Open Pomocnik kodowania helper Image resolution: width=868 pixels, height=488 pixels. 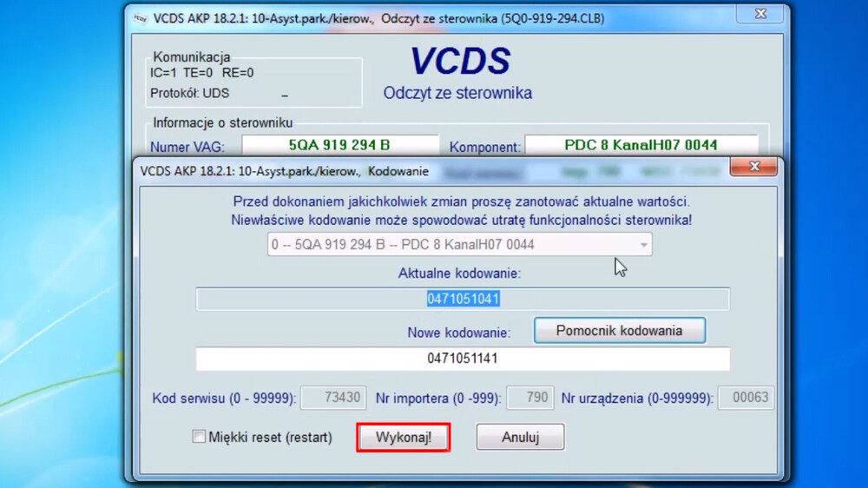pos(619,331)
